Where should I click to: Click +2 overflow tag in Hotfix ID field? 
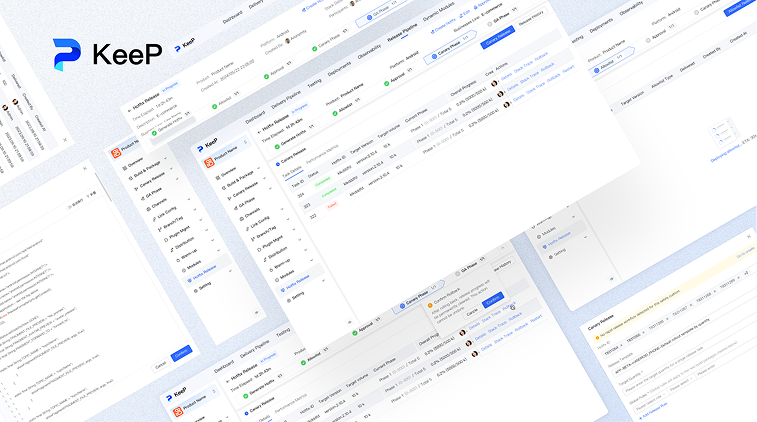(x=746, y=272)
